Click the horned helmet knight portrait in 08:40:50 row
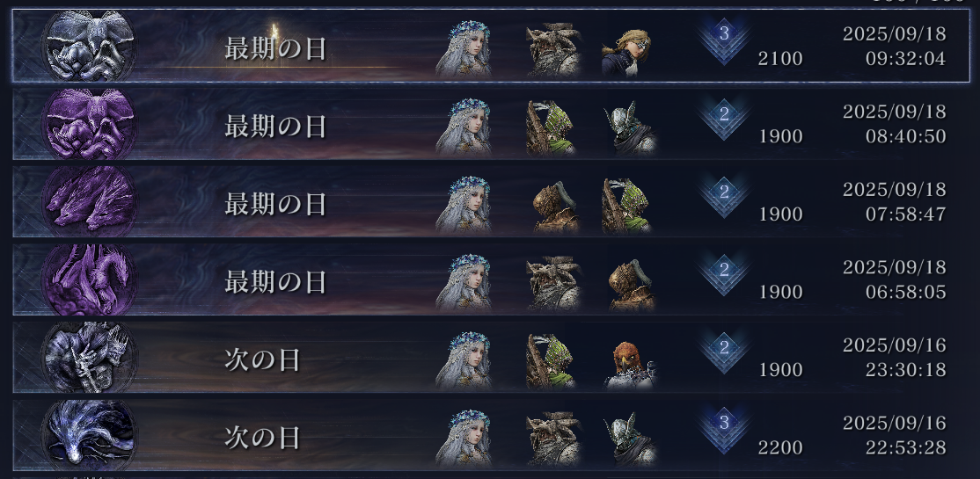The width and height of the screenshot is (980, 479). tap(630, 128)
